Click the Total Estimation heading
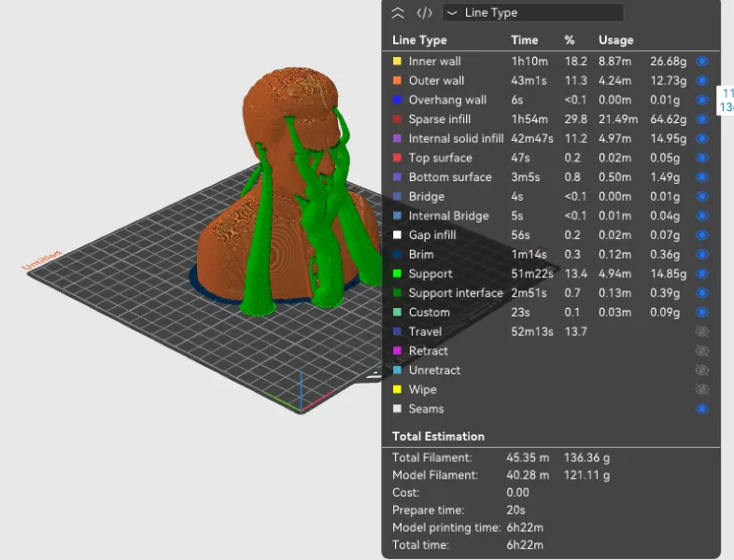 click(438, 437)
